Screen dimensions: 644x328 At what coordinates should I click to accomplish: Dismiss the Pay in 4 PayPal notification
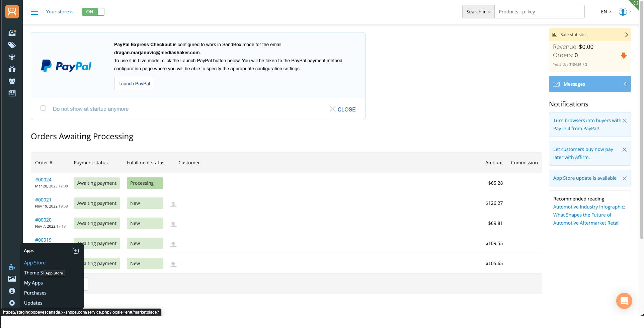[625, 121]
